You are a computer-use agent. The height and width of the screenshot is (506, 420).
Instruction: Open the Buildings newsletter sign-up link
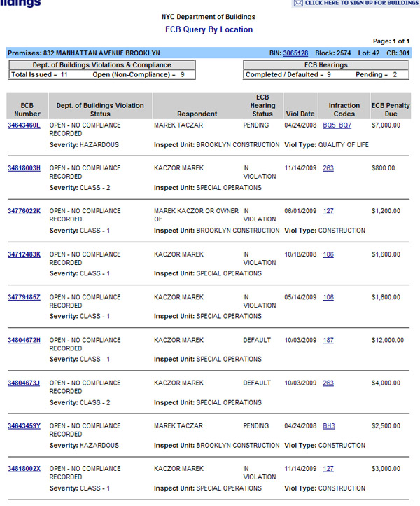coord(361,4)
